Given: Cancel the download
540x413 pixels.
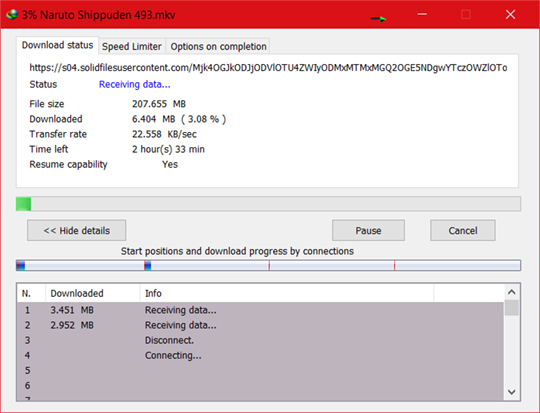Looking at the screenshot, I should (463, 230).
